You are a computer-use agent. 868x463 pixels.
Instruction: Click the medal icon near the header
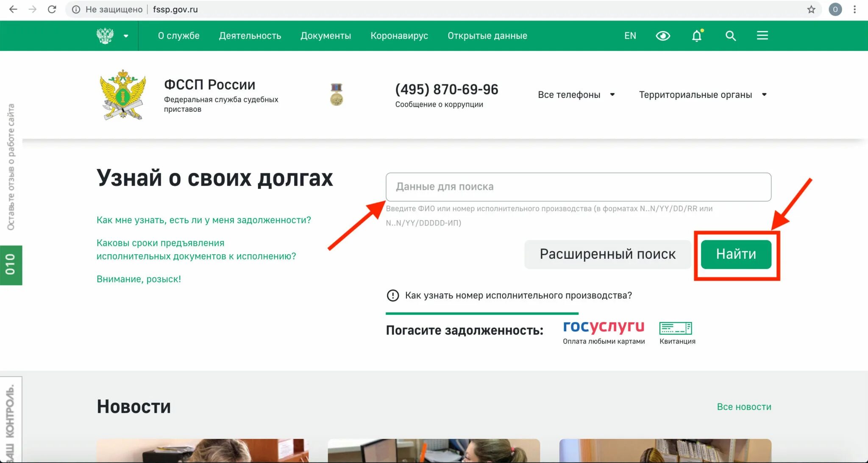point(337,94)
